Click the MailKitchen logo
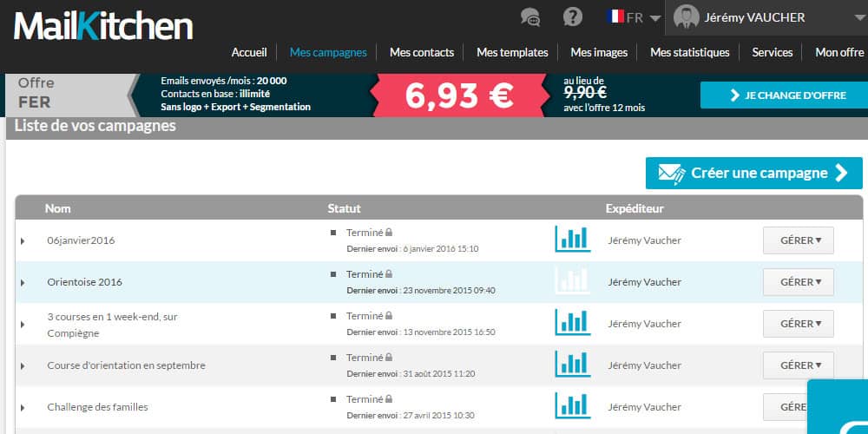This screenshot has height=434, width=868. coord(103,27)
